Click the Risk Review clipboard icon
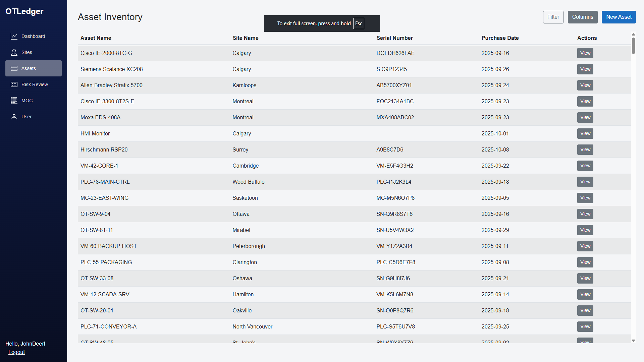Screen dimensions: 644x362 tap(14, 84)
